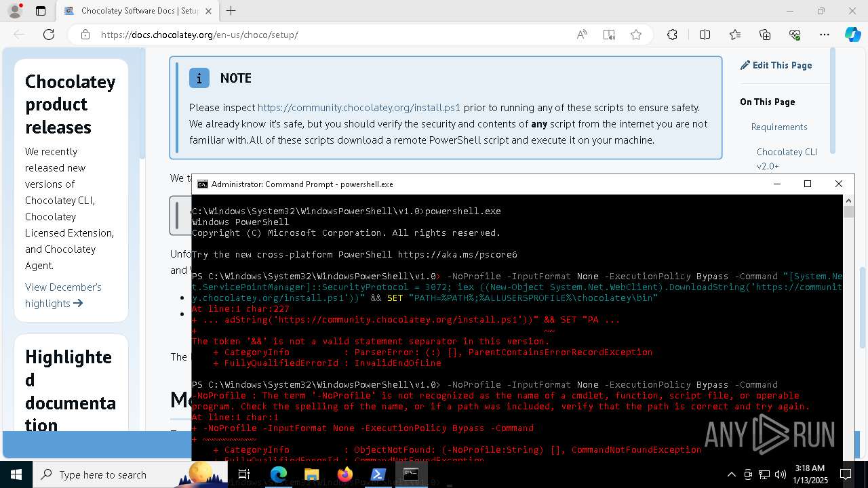Screen dimensions: 868x488
Task: Maximize the Command Prompt window
Action: [808, 184]
